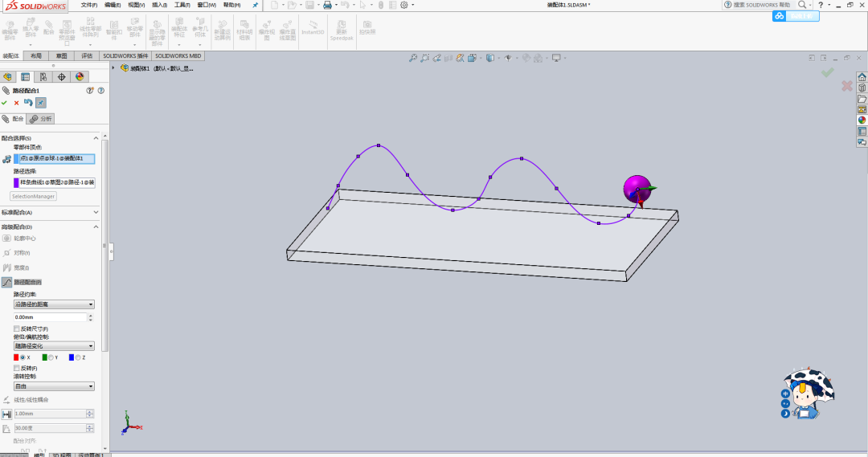
Task: Cancel the mate with red X
Action: (x=16, y=103)
